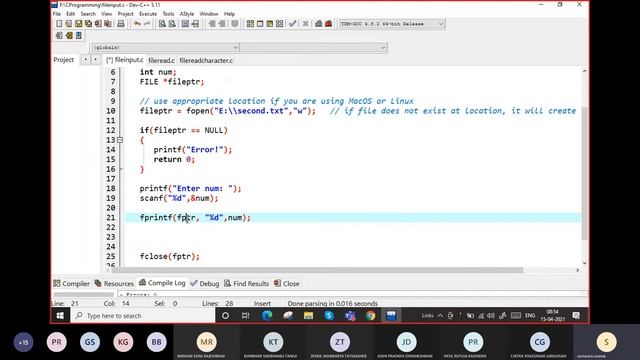Click the editor horizontal scrollbar
The image size is (640, 360).
(x=317, y=270)
